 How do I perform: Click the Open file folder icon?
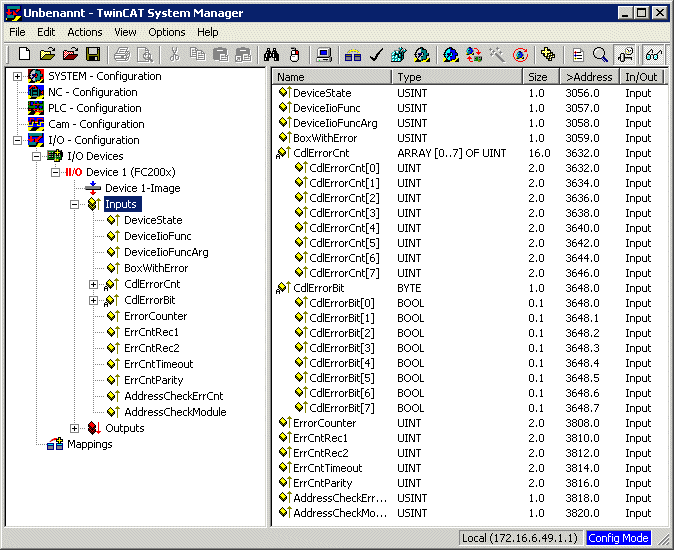tap(47, 55)
